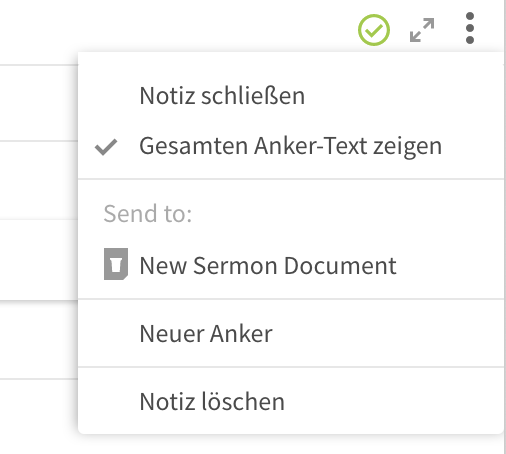The image size is (506, 454).
Task: Click the green status check in the note header
Action: [374, 30]
